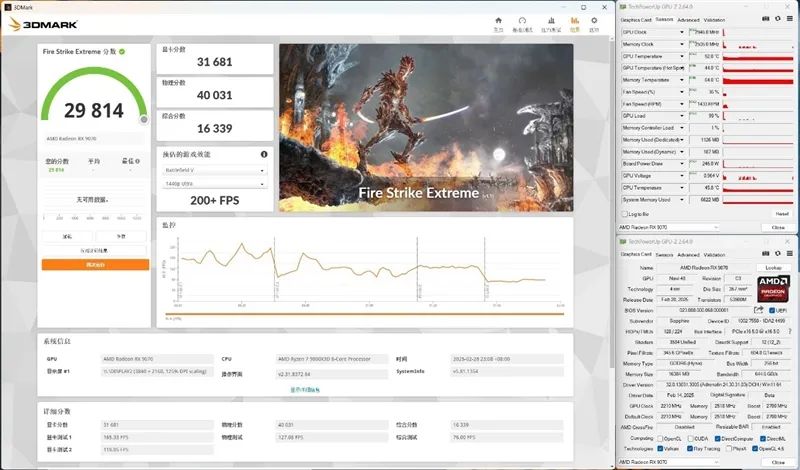Click the info icon in estimated game performance card

pyautogui.click(x=264, y=154)
